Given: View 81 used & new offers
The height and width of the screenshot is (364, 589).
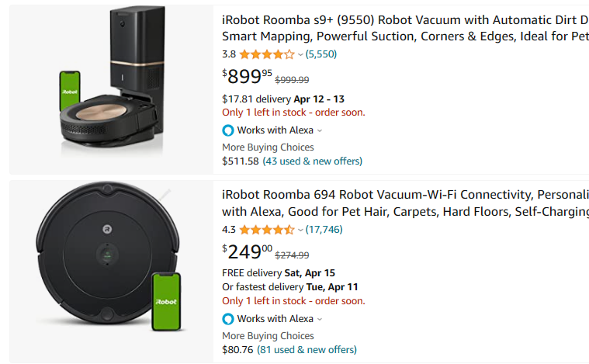Looking at the screenshot, I should (310, 350).
